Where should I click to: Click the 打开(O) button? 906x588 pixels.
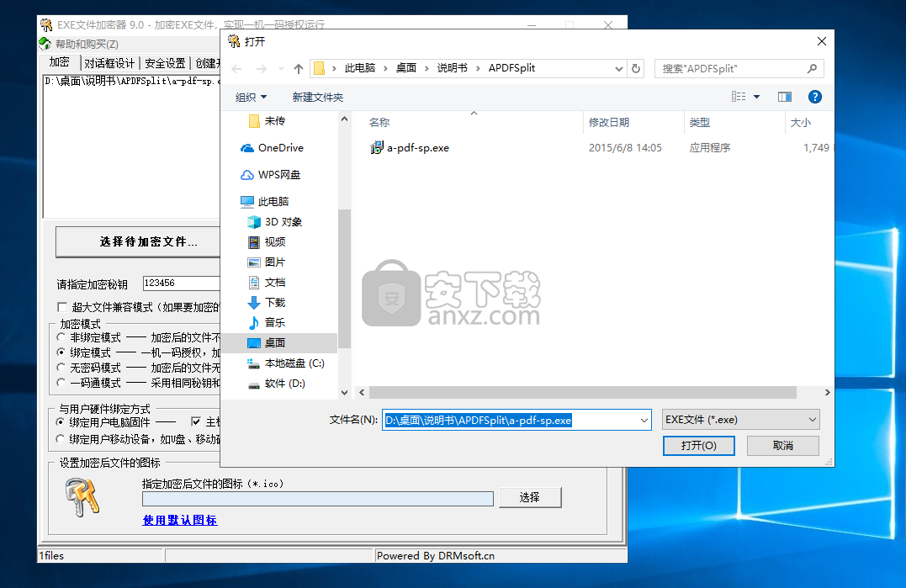[698, 446]
